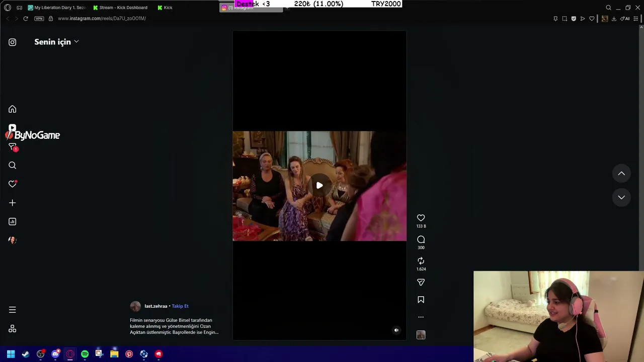Focus the address bar showing the instagram.com URL
644x362 pixels.
click(x=102, y=19)
